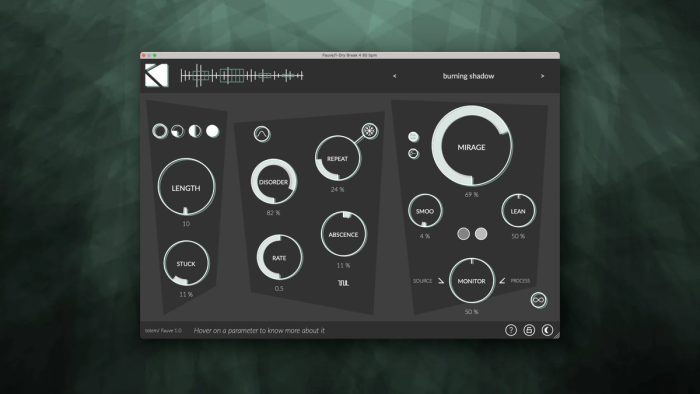Click the waveform display in the header

pos(242,75)
